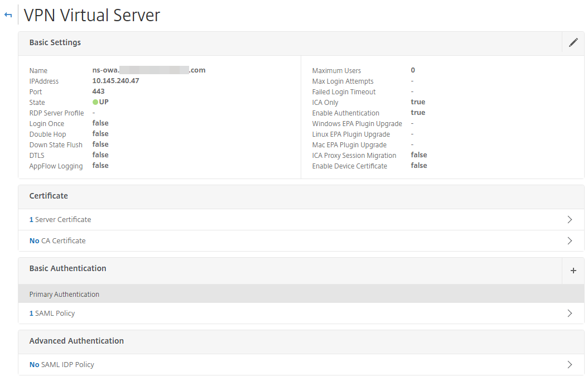Click the back arrow beside the page title

click(8, 15)
